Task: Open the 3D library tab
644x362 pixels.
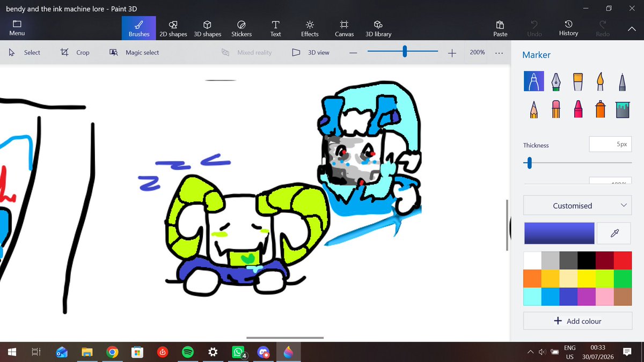Action: click(x=378, y=28)
